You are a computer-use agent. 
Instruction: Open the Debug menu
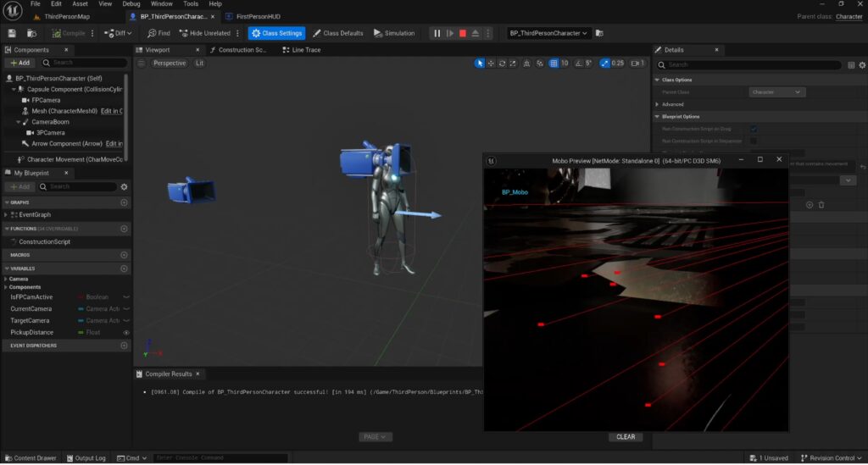(x=131, y=4)
